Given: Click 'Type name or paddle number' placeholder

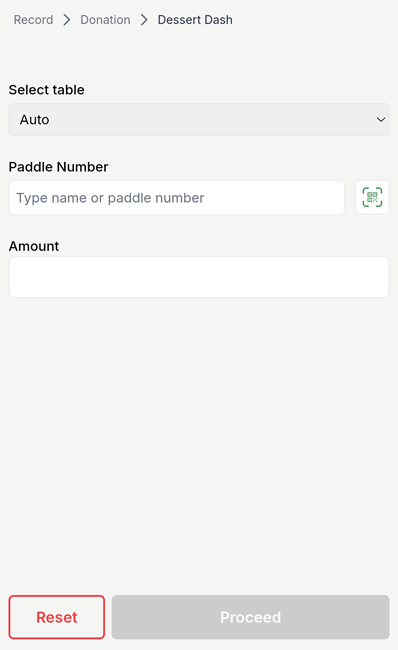Looking at the screenshot, I should [110, 198].
